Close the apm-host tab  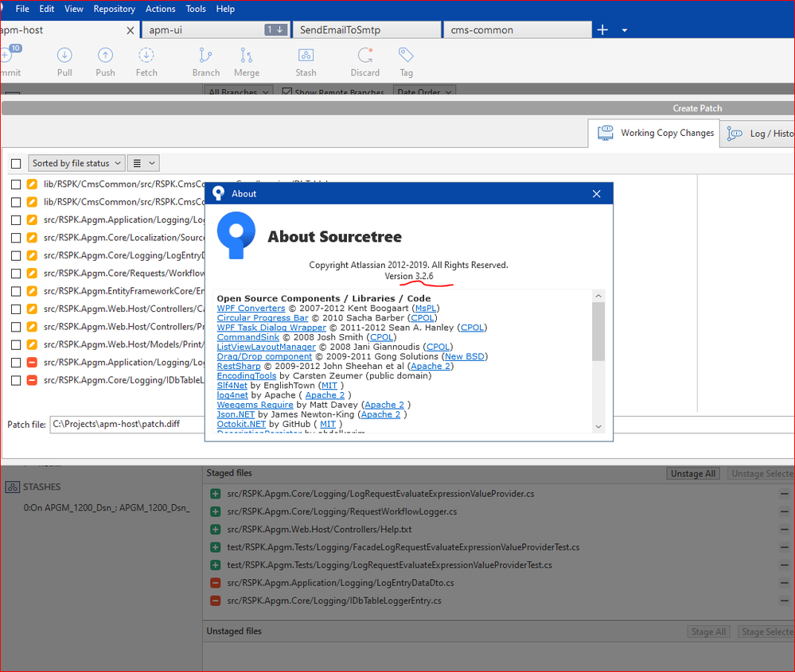point(131,30)
